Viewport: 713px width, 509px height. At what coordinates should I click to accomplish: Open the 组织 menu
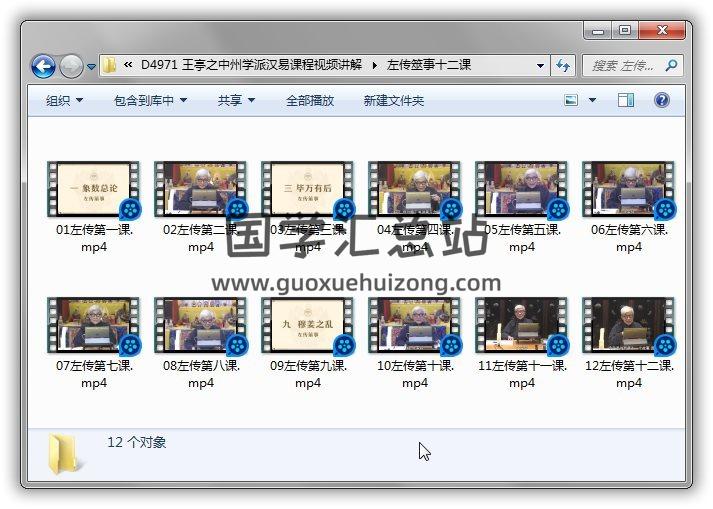pyautogui.click(x=64, y=100)
